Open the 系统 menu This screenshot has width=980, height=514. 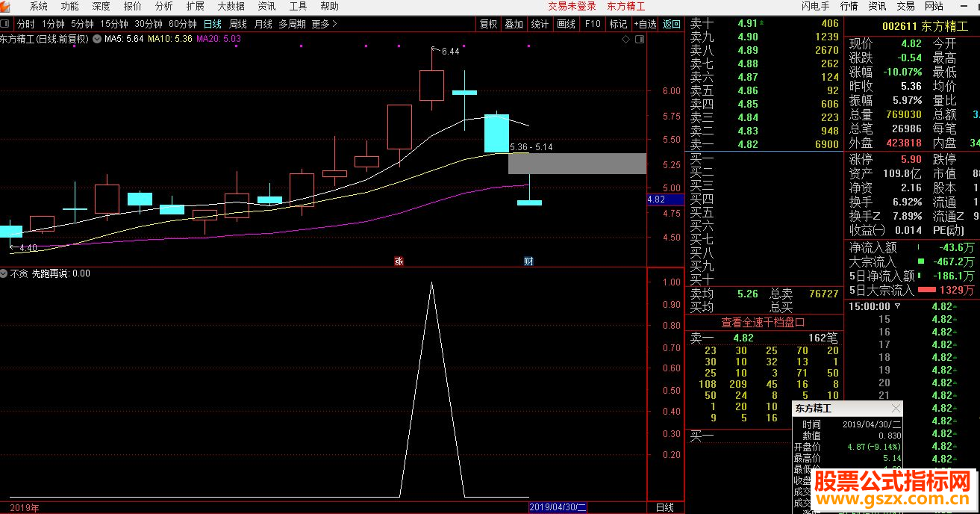click(x=38, y=6)
